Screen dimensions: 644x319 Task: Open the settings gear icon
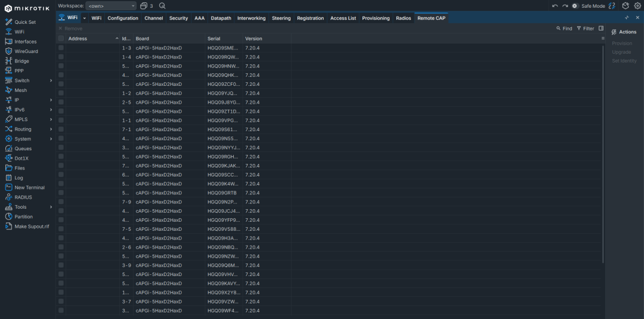click(x=637, y=6)
